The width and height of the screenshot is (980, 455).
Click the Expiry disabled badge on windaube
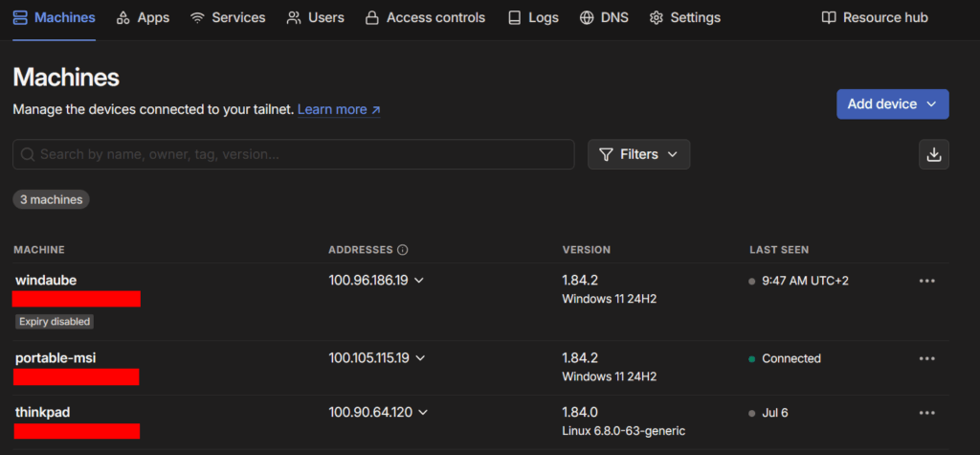[55, 322]
